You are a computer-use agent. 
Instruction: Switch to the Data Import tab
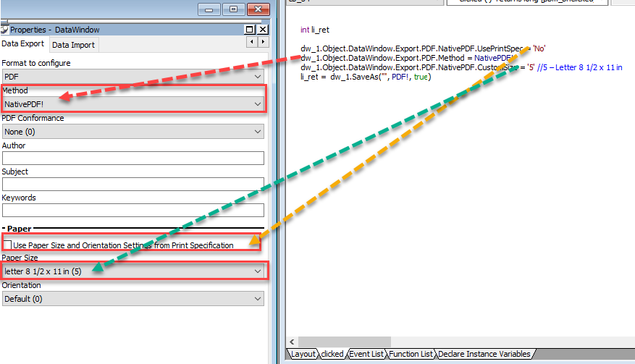pos(73,45)
